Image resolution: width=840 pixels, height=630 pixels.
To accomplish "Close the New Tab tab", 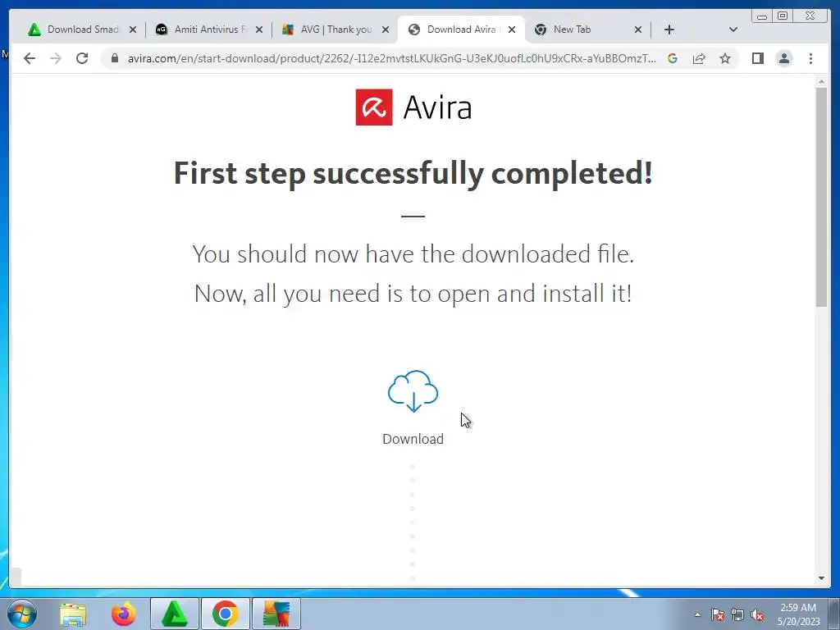I will [638, 30].
